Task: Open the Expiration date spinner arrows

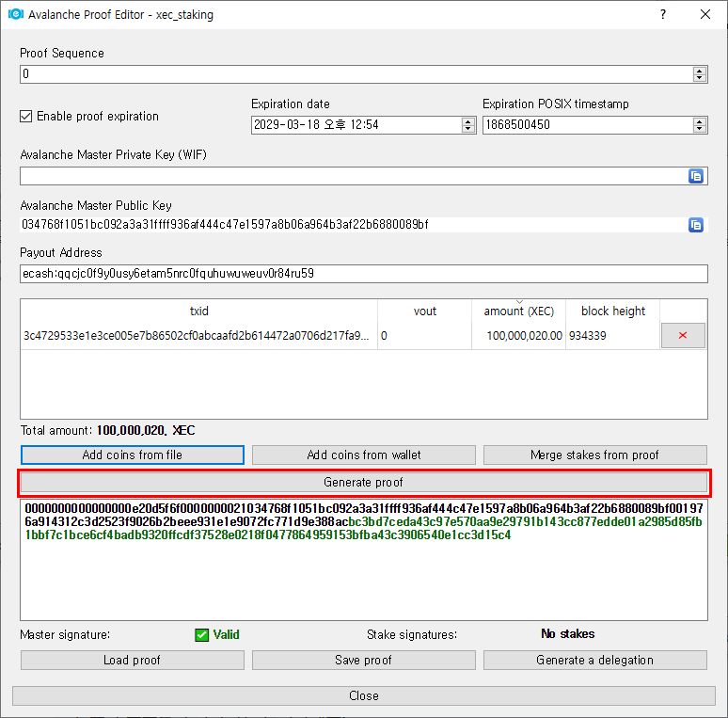Action: pos(468,124)
